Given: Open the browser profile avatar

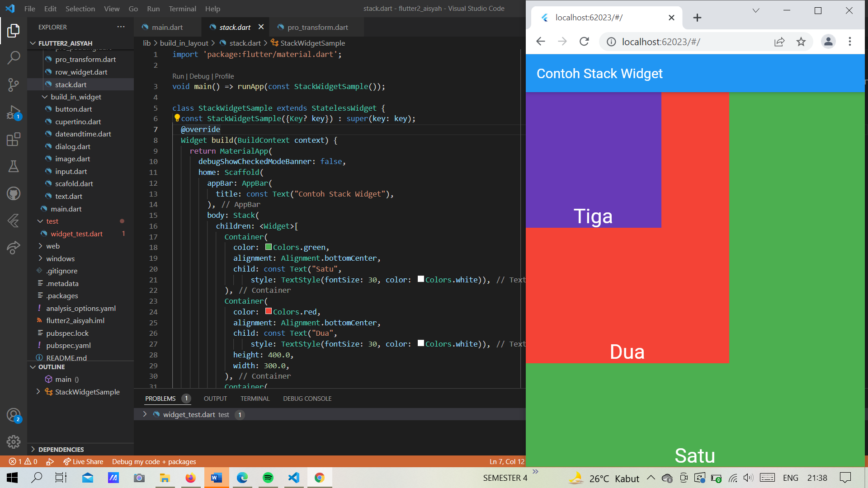Looking at the screenshot, I should pos(828,42).
